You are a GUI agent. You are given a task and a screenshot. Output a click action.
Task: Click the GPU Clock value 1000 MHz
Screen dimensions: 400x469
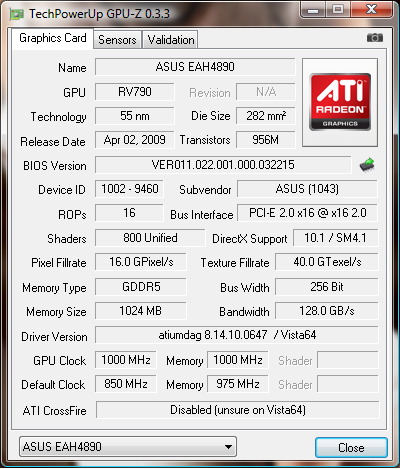tap(126, 360)
